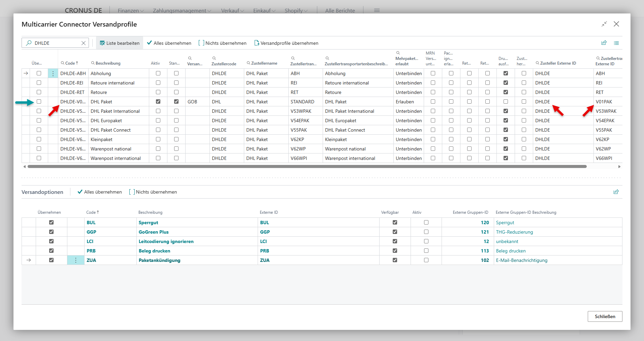Image resolution: width=644 pixels, height=341 pixels.
Task: Toggle Aktiv checkbox for GoGreen Plus
Action: [x=426, y=232]
